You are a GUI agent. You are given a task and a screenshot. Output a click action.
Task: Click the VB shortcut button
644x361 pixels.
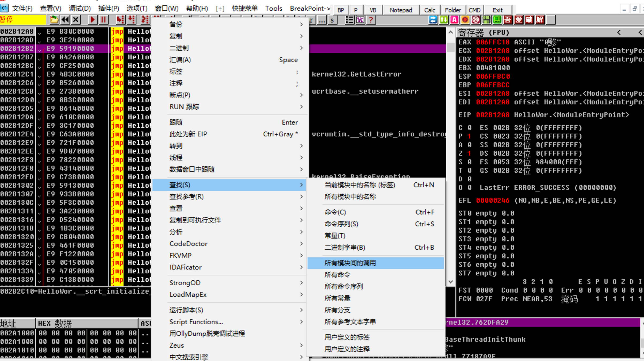click(x=373, y=10)
